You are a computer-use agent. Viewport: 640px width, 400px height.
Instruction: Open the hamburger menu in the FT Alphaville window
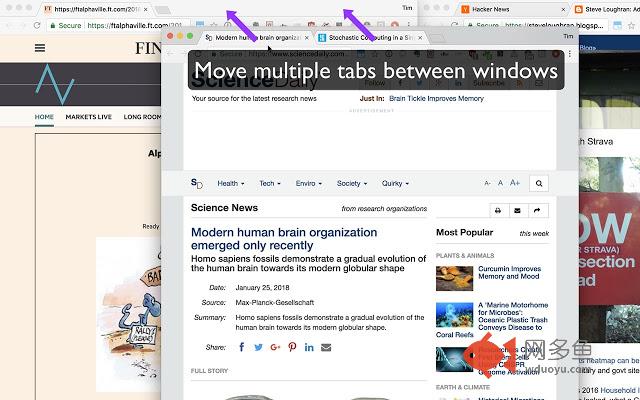click(x=40, y=48)
